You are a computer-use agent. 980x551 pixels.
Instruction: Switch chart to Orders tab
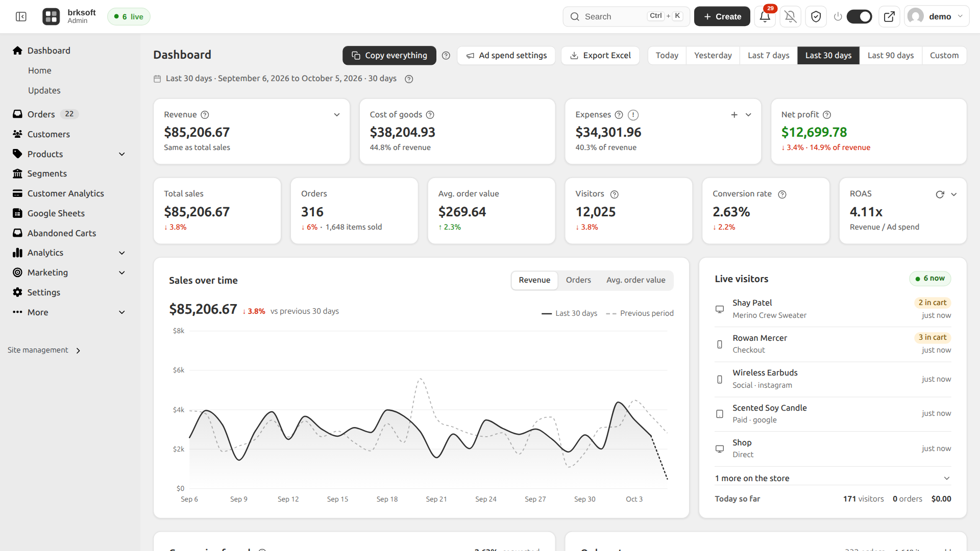[x=578, y=280]
